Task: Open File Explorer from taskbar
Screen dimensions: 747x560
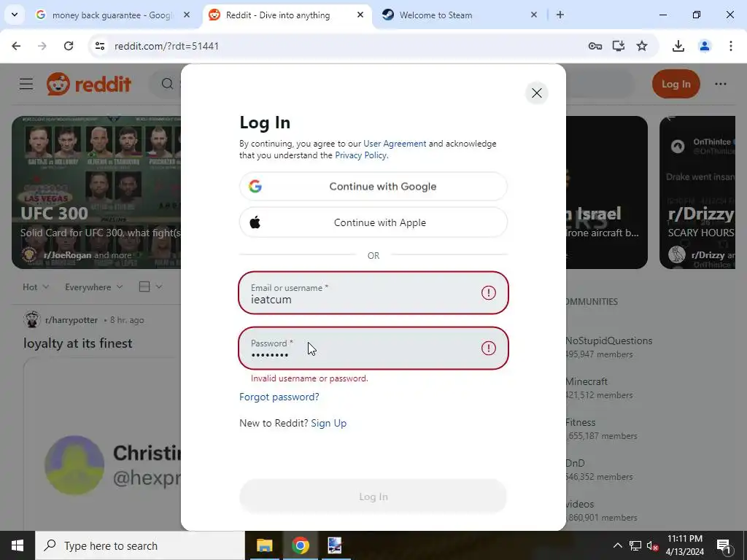Action: [264, 545]
